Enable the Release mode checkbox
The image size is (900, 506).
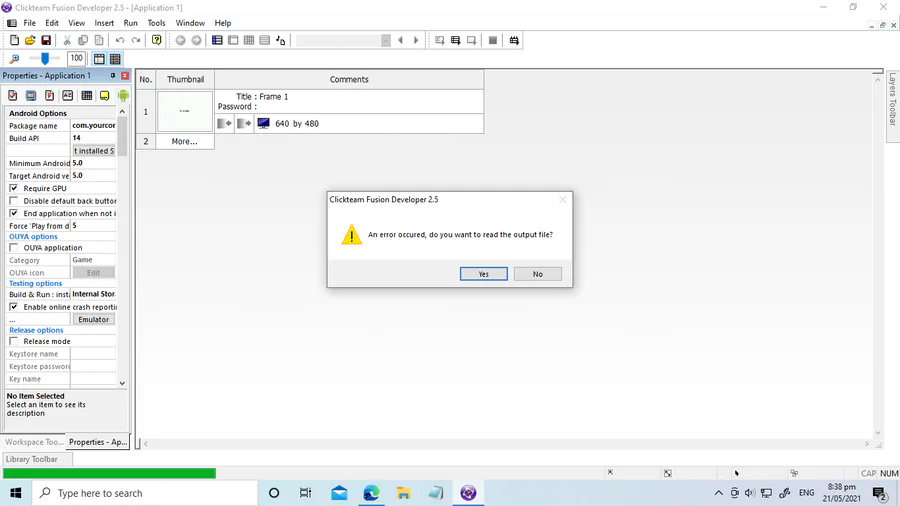tap(14, 341)
